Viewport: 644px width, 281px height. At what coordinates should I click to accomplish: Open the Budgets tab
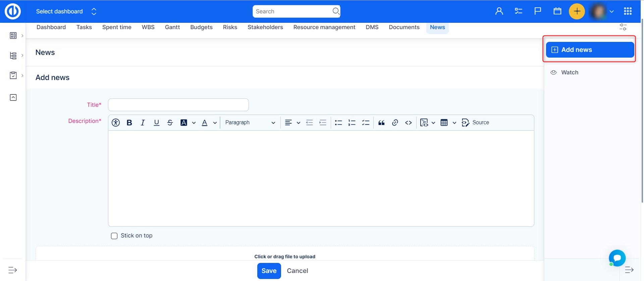coord(201,27)
